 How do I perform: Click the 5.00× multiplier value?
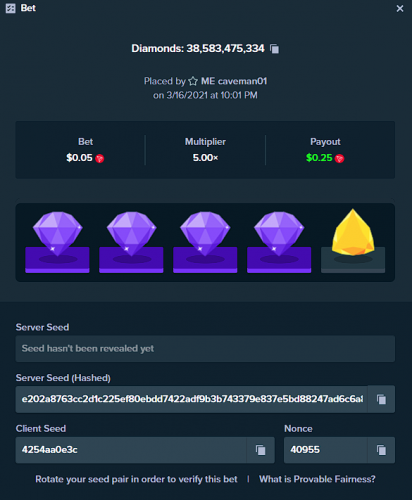tap(205, 158)
